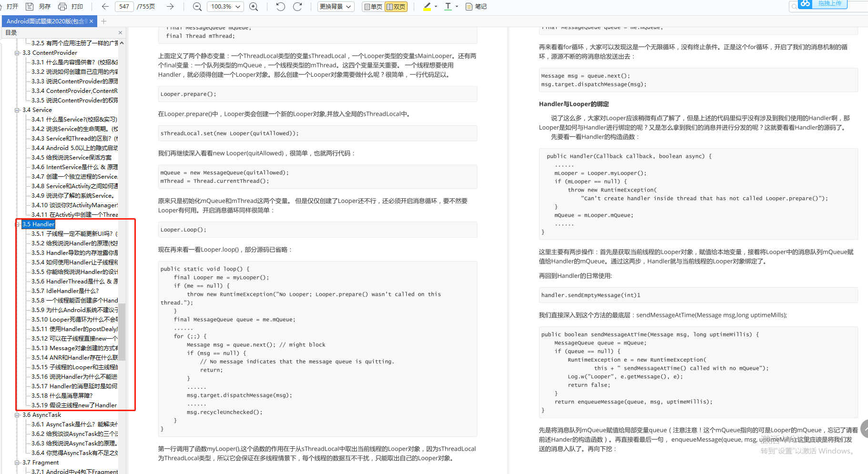The width and height of the screenshot is (868, 474).
Task: Open the 100.3% zoom level dropdown
Action: (225, 7)
